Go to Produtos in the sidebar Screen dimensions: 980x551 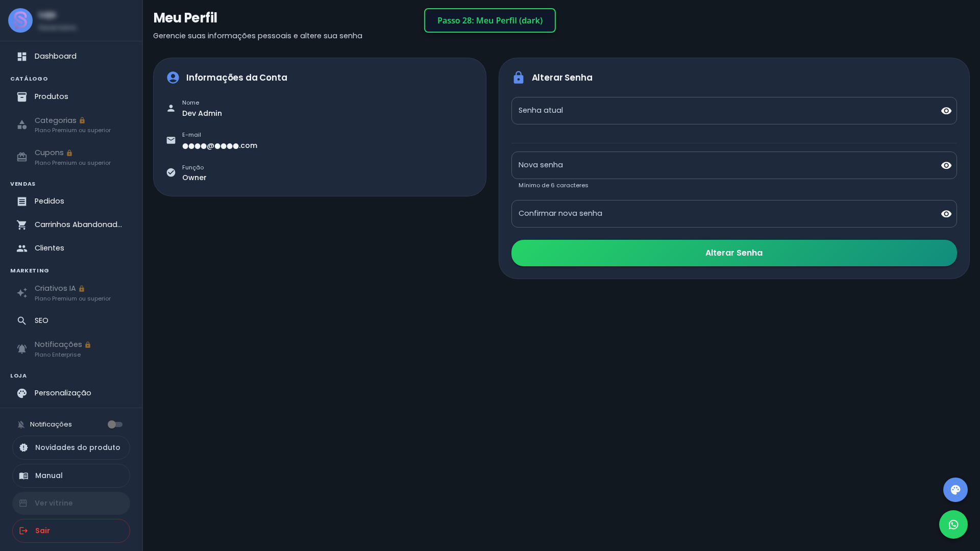point(71,97)
